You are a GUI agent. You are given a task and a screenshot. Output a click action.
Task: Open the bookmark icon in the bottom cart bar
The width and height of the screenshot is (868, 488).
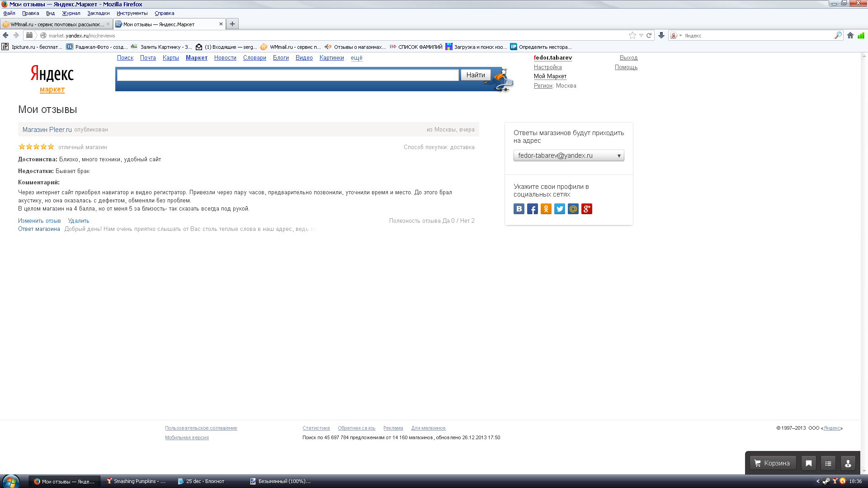(809, 463)
